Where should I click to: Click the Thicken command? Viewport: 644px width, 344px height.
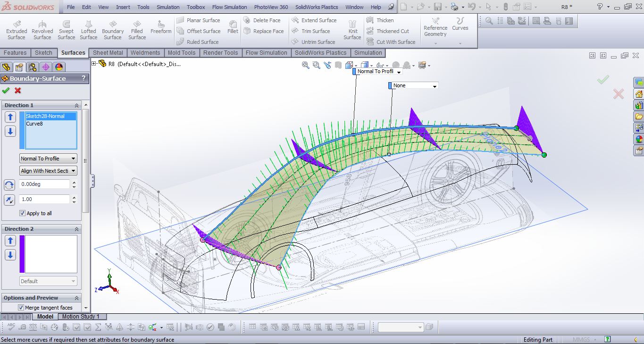(x=380, y=20)
